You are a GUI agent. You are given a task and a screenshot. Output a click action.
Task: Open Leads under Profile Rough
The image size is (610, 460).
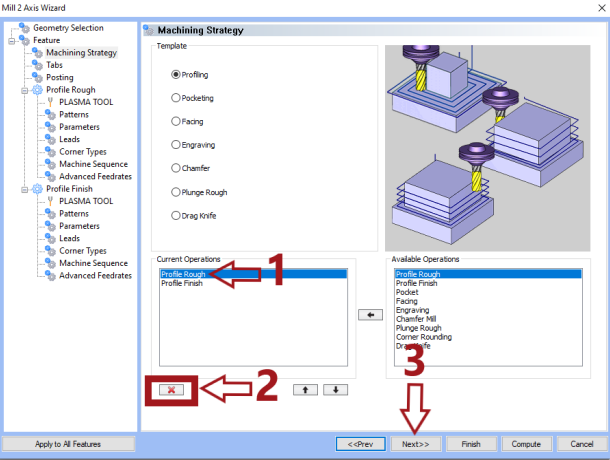[69, 139]
